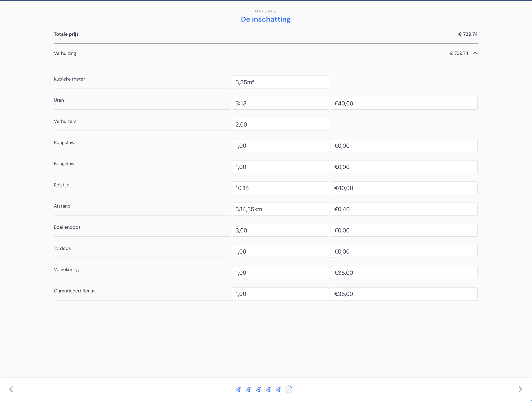
Task: Edit the Verzekering quantity field
Action: (280, 272)
